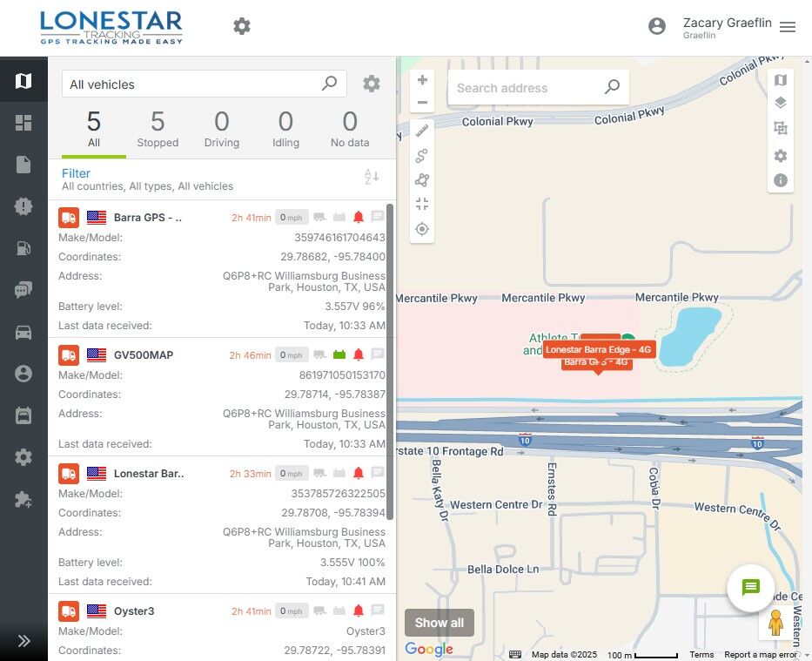Open the Filter link
This screenshot has height=661, width=812.
pyautogui.click(x=76, y=173)
